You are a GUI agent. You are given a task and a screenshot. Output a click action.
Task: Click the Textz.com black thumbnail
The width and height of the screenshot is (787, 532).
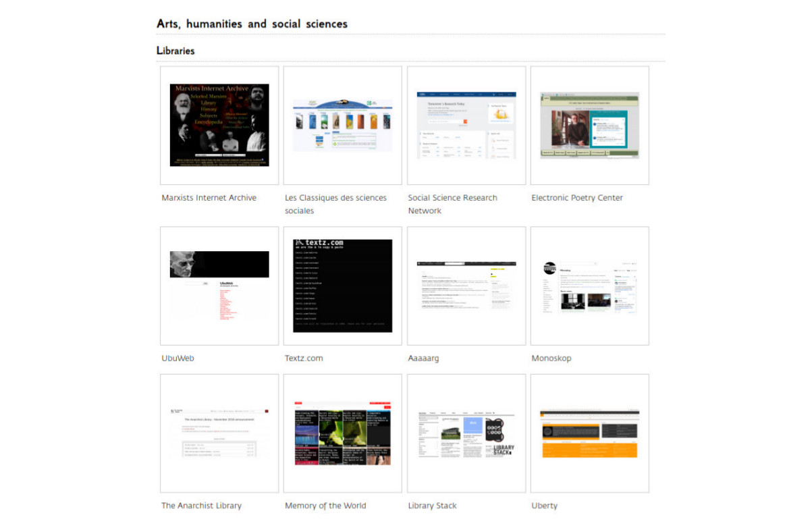(x=342, y=286)
